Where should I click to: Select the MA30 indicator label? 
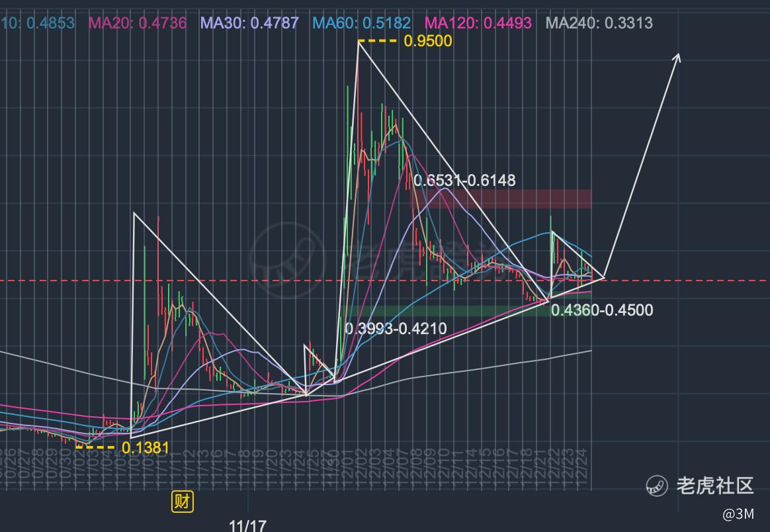point(250,22)
